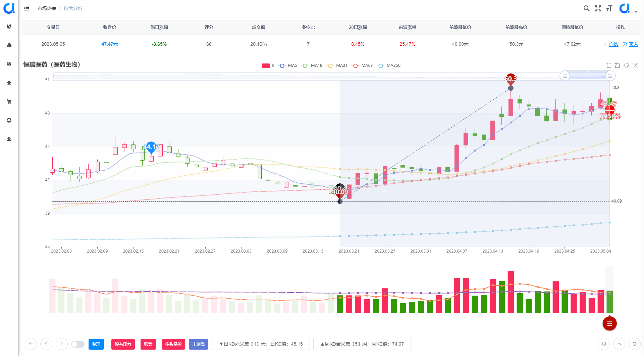Image resolution: width=644 pixels, height=356 pixels.
Task: Click the 交易日 column header
Action: click(x=53, y=27)
